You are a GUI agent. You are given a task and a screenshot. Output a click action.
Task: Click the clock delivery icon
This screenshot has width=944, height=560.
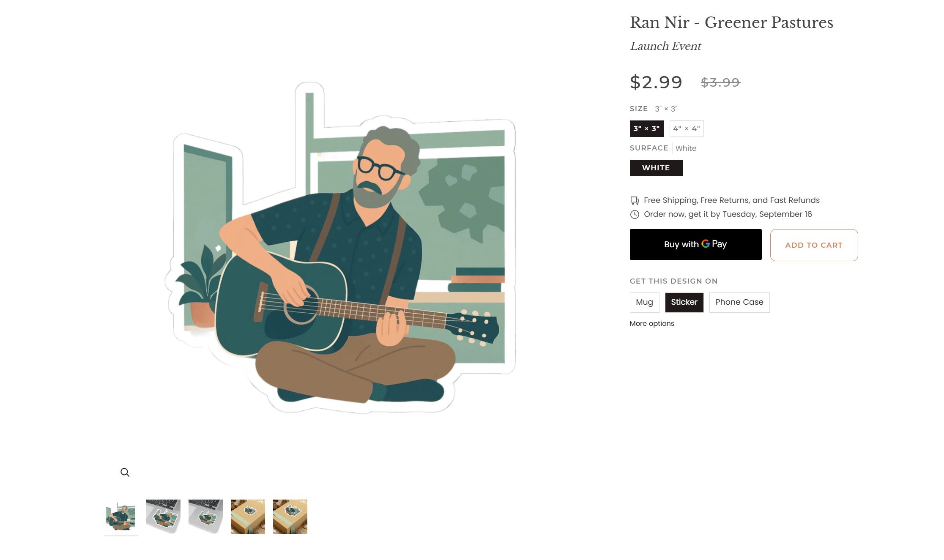pos(635,214)
